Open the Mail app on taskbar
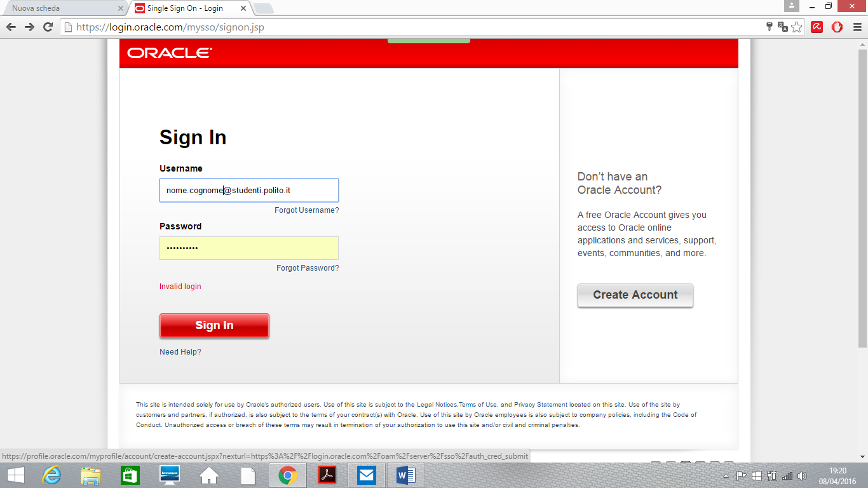This screenshot has height=488, width=868. pos(367,475)
